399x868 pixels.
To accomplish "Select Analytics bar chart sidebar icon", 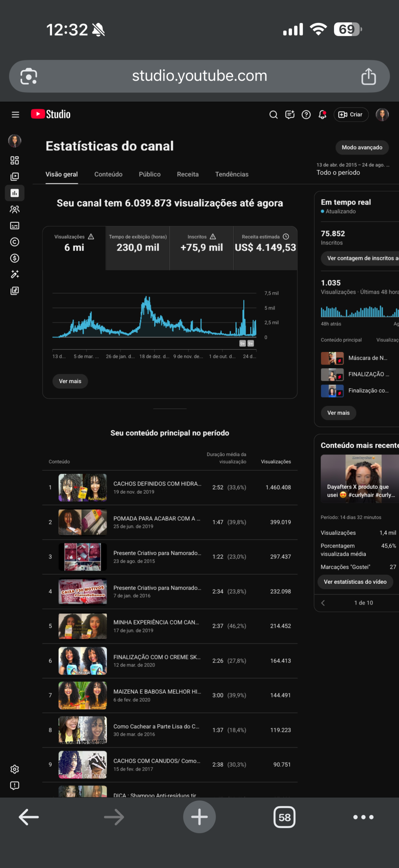I will tap(15, 193).
